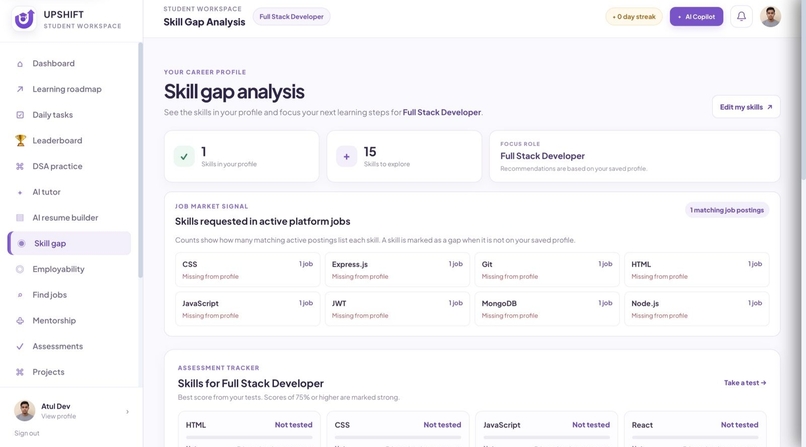Go to Learning roadmap
Viewport: 806px width, 447px height.
click(x=69, y=89)
